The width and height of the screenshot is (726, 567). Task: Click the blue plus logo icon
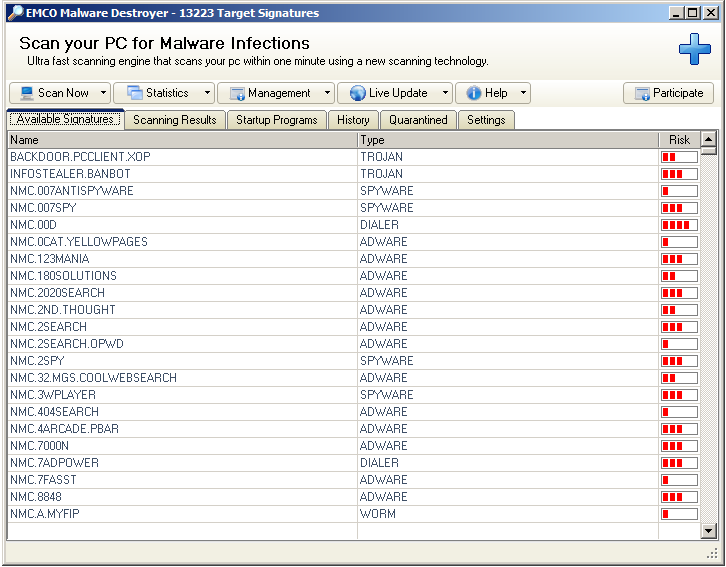694,49
